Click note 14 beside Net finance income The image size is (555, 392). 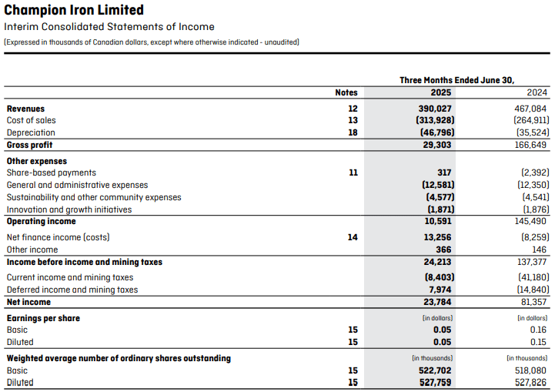(x=353, y=238)
